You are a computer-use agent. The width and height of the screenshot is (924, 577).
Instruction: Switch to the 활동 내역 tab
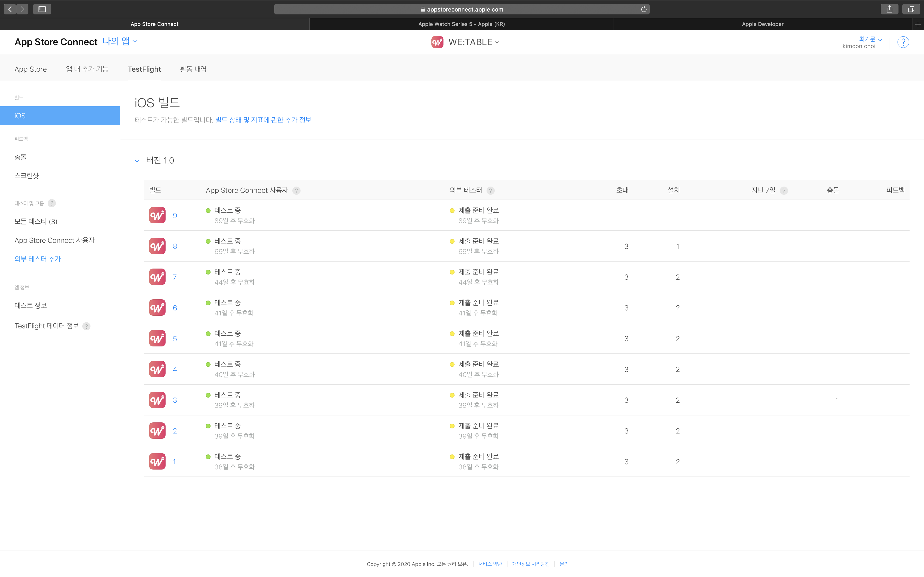click(193, 69)
